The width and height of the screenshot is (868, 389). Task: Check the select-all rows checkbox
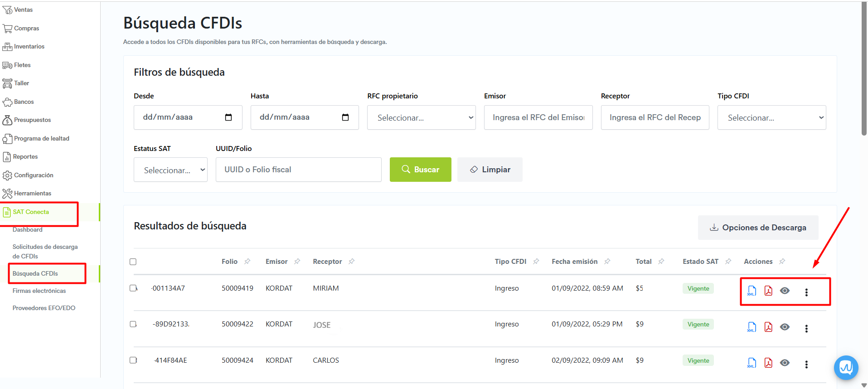pos(133,262)
